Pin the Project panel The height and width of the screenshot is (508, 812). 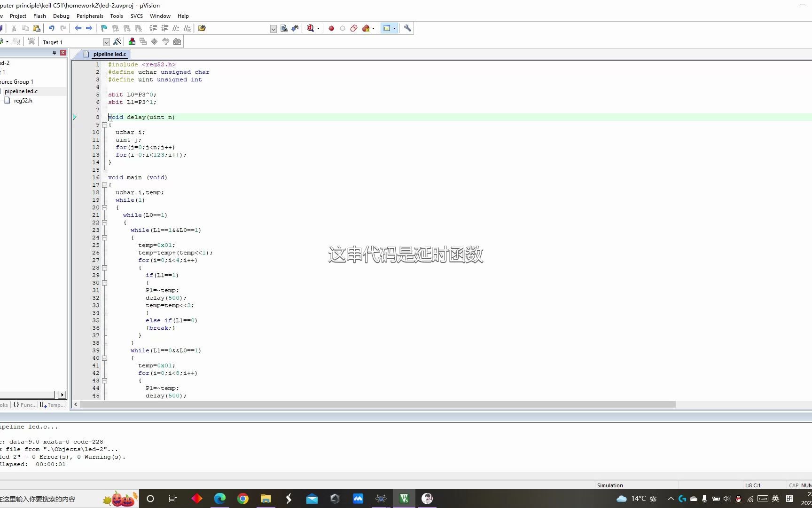pyautogui.click(x=54, y=53)
